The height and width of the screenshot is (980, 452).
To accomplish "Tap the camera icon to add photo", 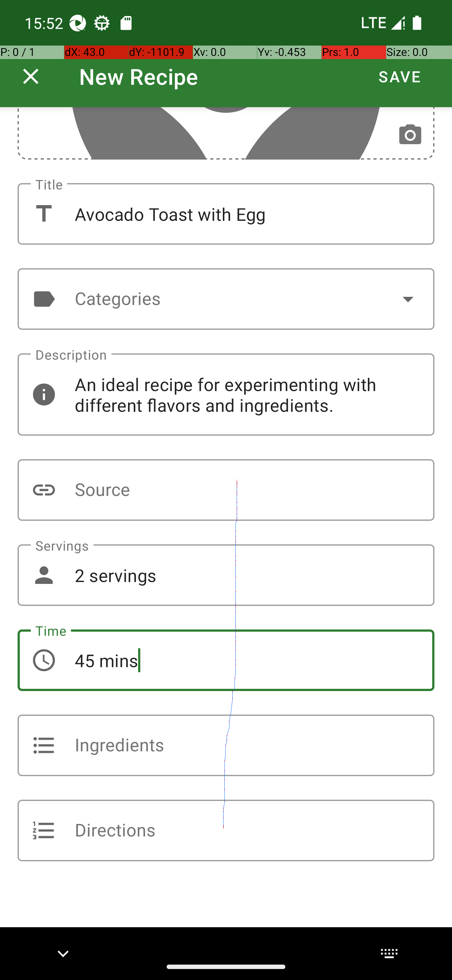I will point(410,135).
